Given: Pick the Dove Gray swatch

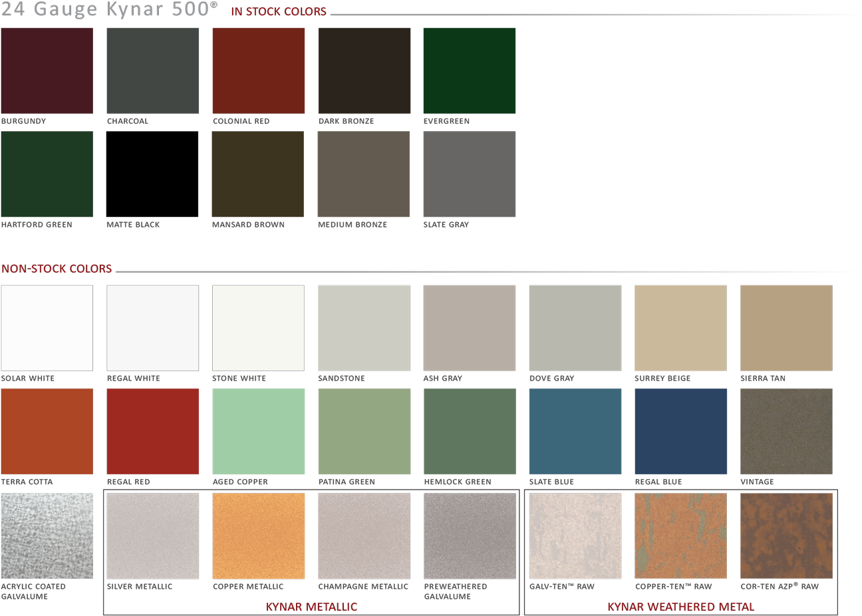Looking at the screenshot, I should [575, 328].
